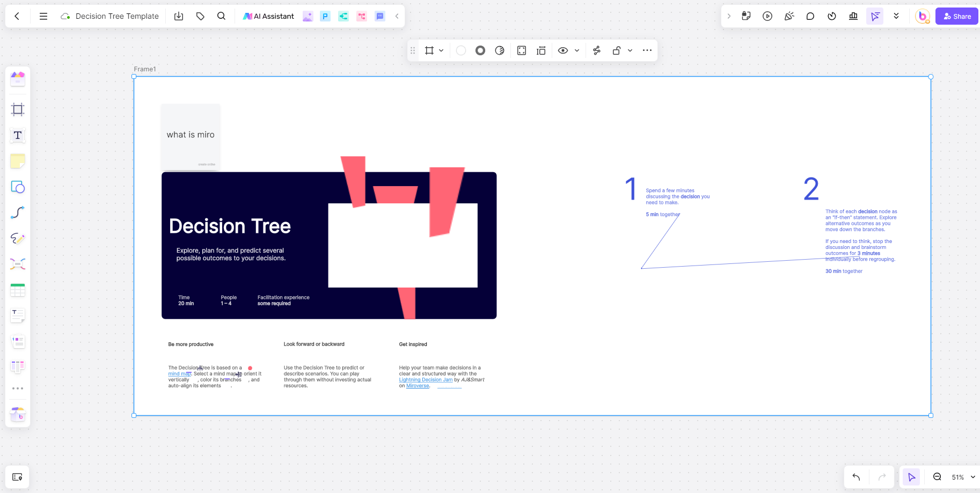Click the connector link icon in floating toolbar
Image resolution: width=980 pixels, height=493 pixels.
(597, 50)
